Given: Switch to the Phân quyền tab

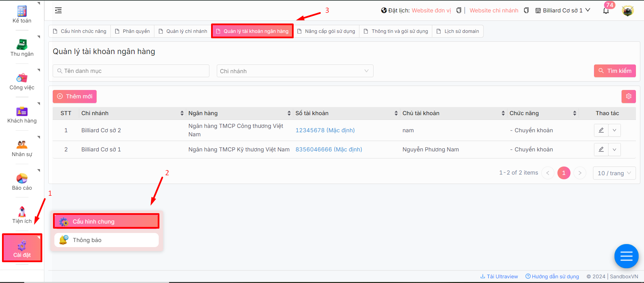Looking at the screenshot, I should pos(133,31).
